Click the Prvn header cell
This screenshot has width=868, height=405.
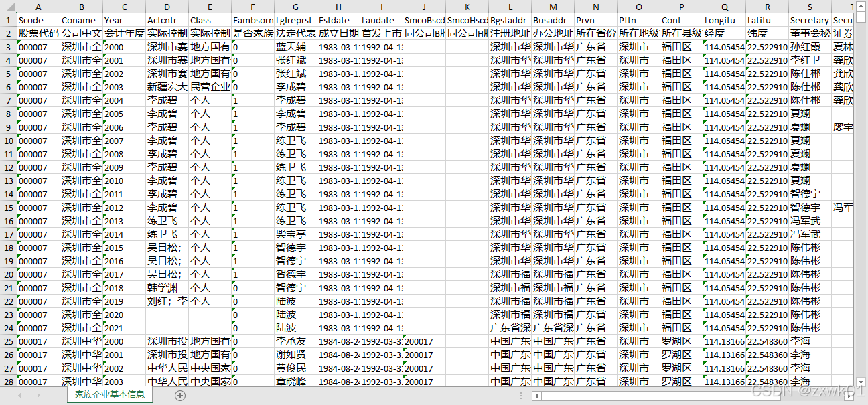pos(595,20)
